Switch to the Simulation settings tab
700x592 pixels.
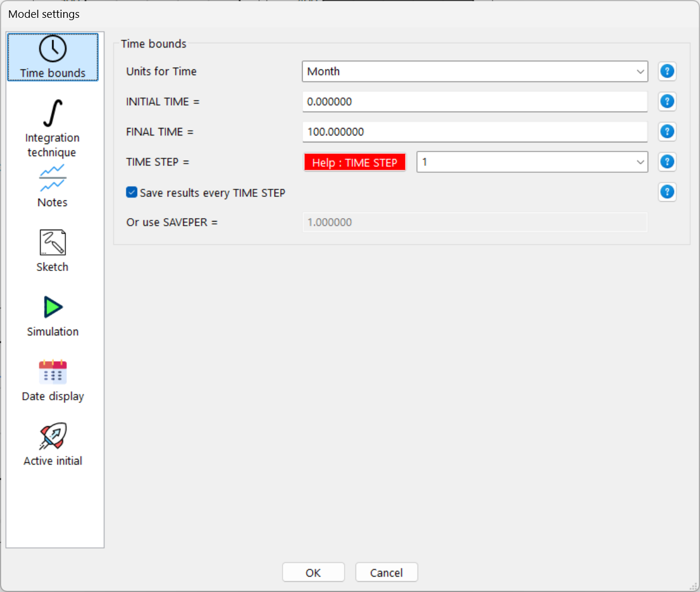pyautogui.click(x=52, y=315)
